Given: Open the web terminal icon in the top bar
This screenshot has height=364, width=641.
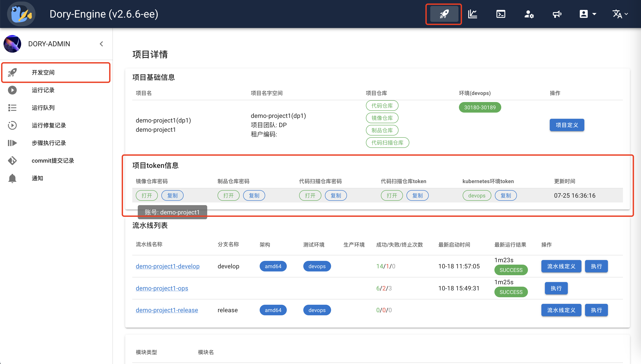Looking at the screenshot, I should [501, 14].
